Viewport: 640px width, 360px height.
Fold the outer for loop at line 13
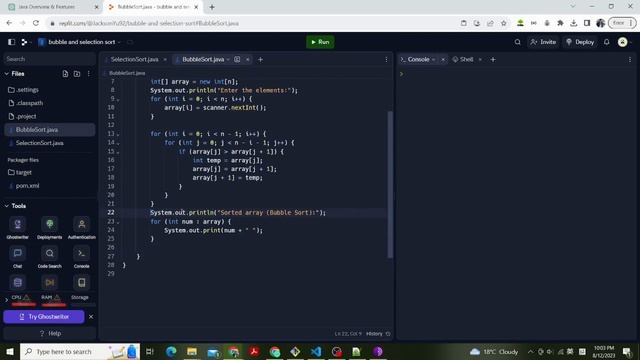pos(118,134)
